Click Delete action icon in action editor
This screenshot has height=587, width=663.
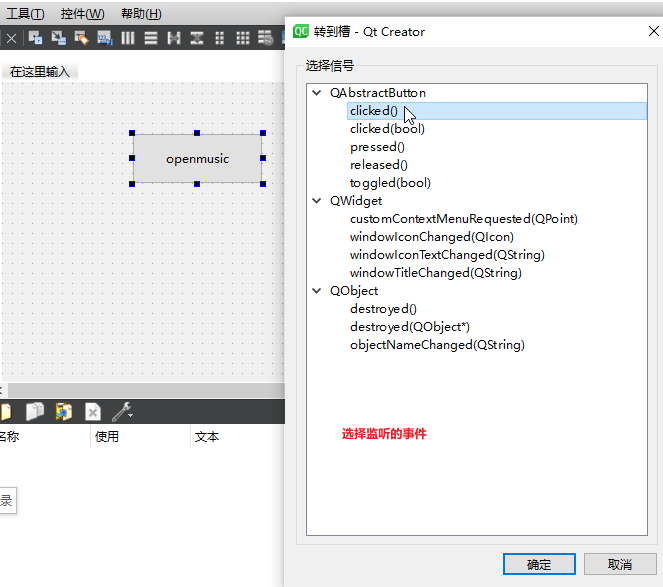click(93, 411)
